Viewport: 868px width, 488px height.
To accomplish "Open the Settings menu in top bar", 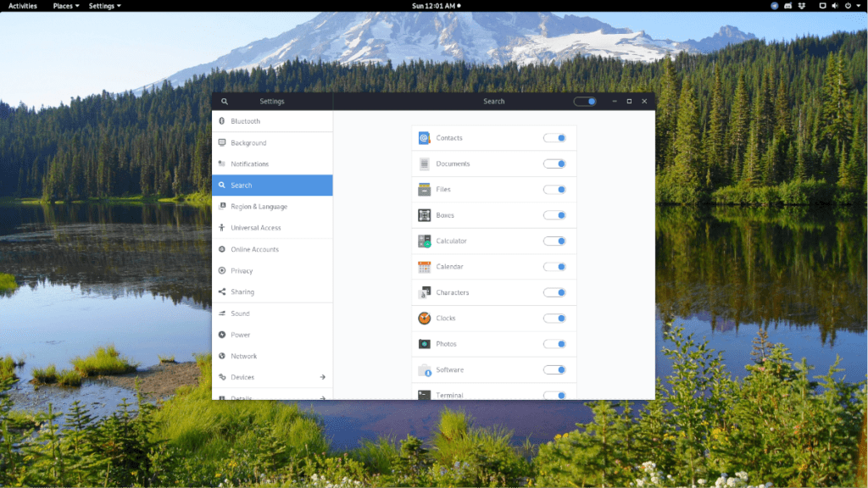I will (100, 6).
